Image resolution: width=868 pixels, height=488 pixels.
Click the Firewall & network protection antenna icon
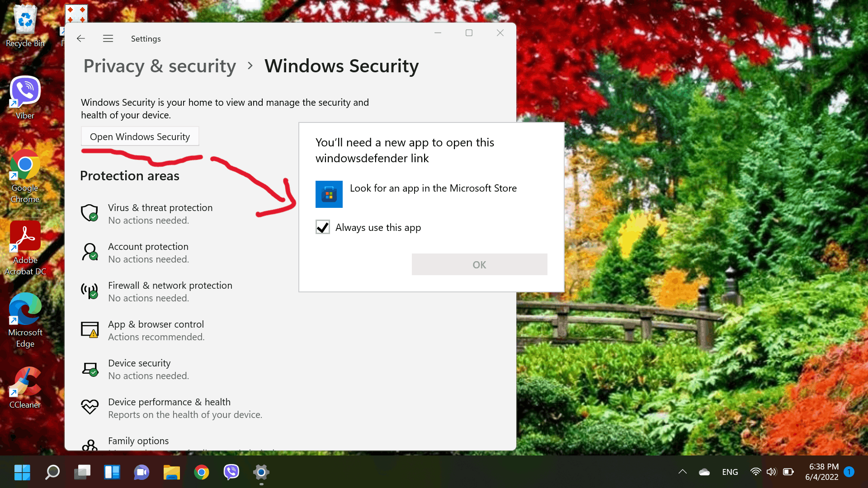90,291
